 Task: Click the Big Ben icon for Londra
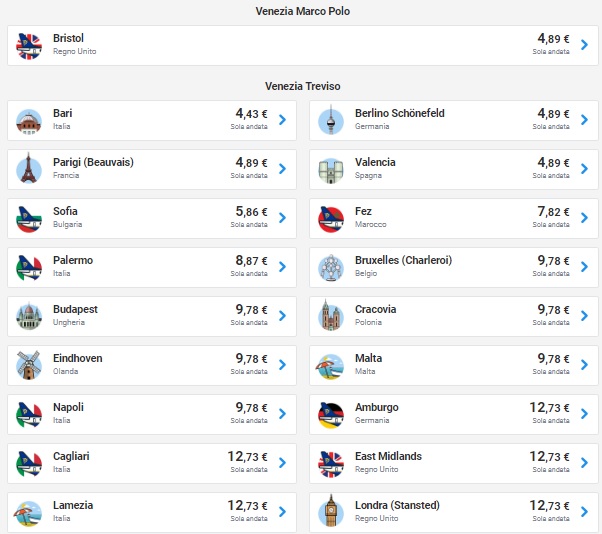pyautogui.click(x=330, y=512)
